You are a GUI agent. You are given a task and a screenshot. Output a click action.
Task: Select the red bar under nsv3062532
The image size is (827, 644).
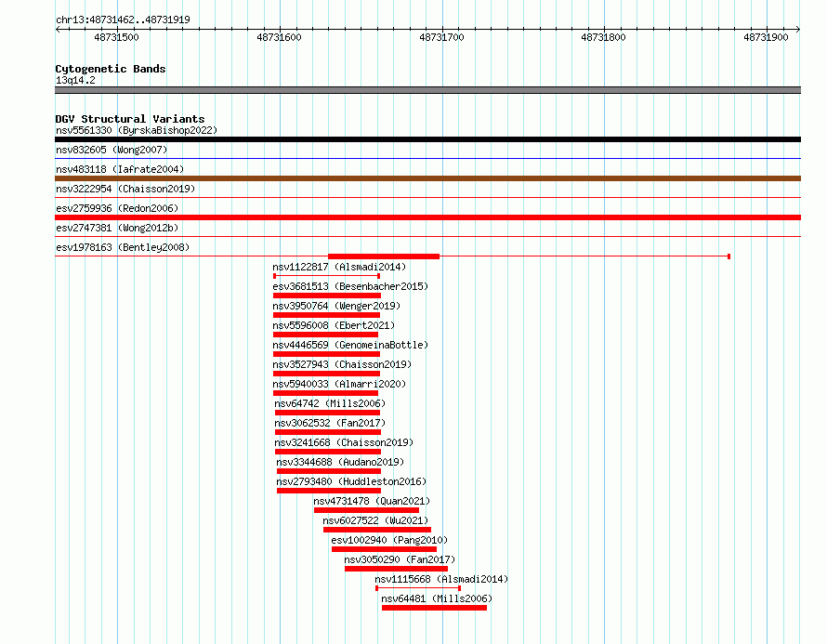click(x=327, y=432)
